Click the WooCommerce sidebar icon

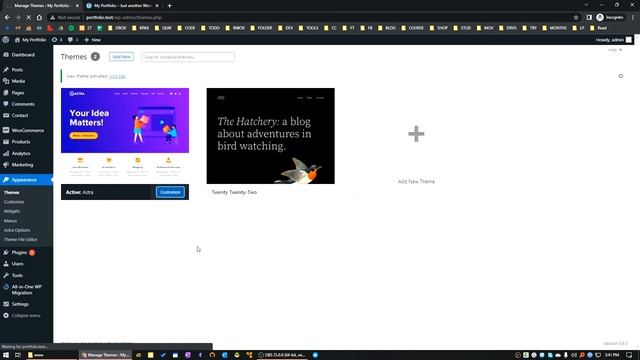pyautogui.click(x=6, y=130)
